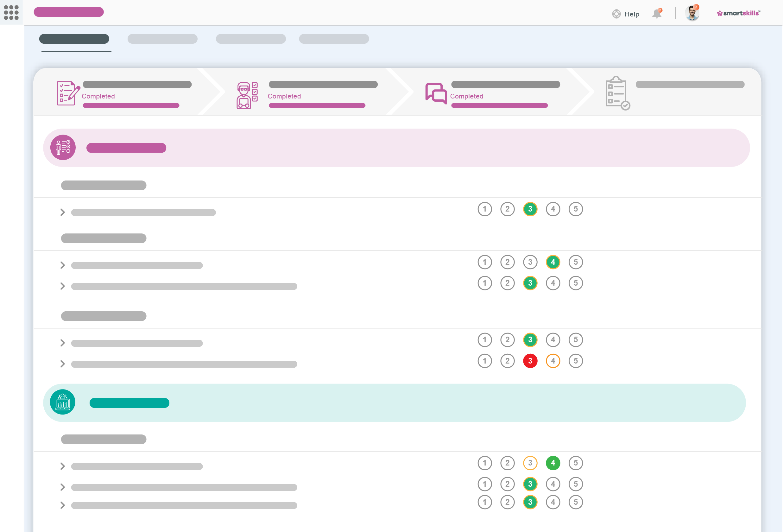Expand the first skill row chevron
Screen dimensions: 783x532
(63, 212)
